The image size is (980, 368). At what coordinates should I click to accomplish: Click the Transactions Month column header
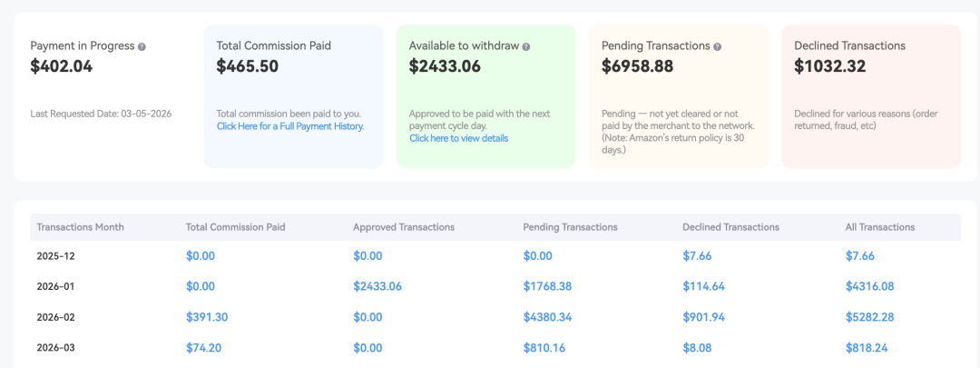click(x=80, y=227)
